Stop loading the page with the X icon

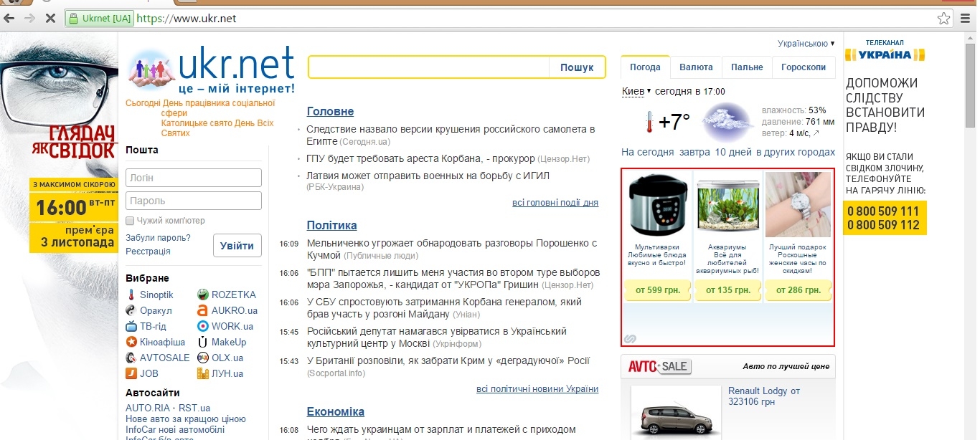[50, 19]
